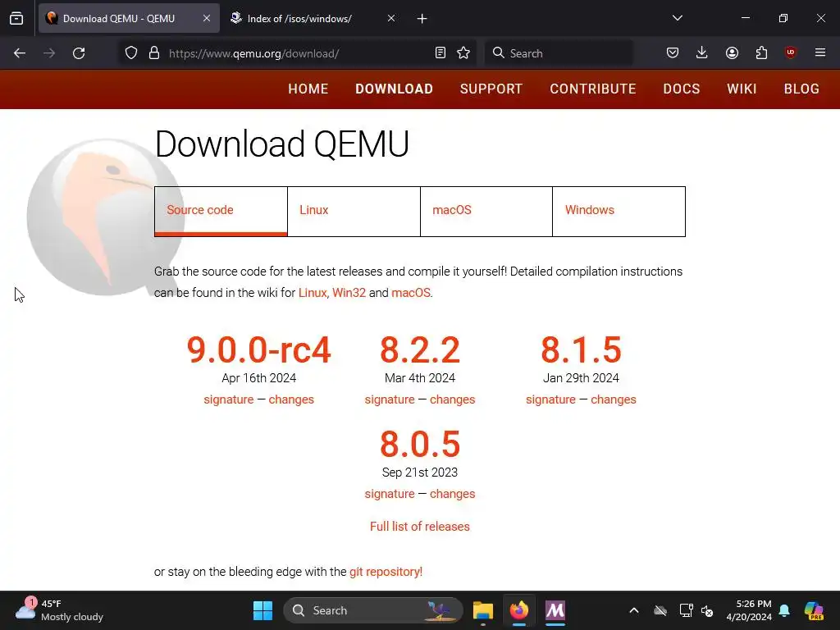Screen dimensions: 840x630
Task: Select the Download QEMU browser tab
Action: [129, 18]
